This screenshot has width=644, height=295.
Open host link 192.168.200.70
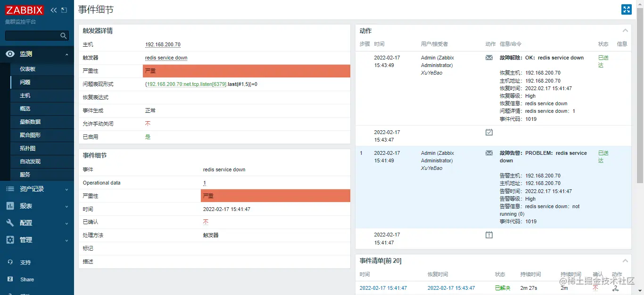click(x=163, y=44)
